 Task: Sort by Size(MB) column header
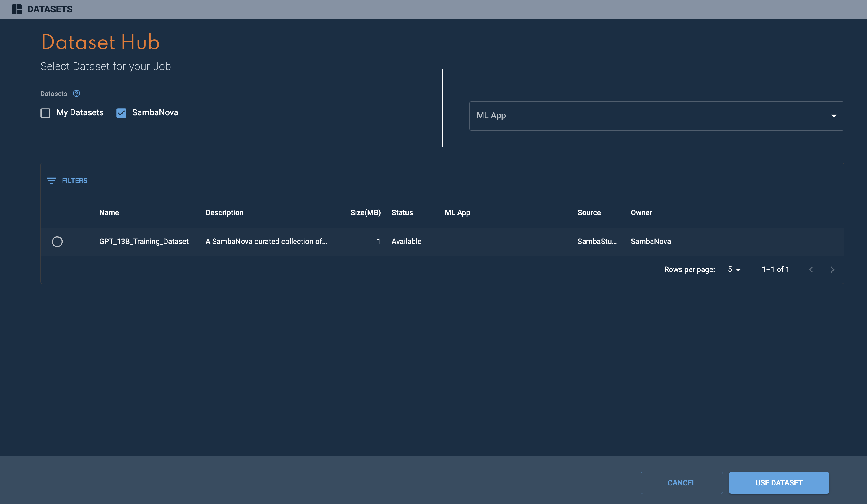click(x=365, y=212)
